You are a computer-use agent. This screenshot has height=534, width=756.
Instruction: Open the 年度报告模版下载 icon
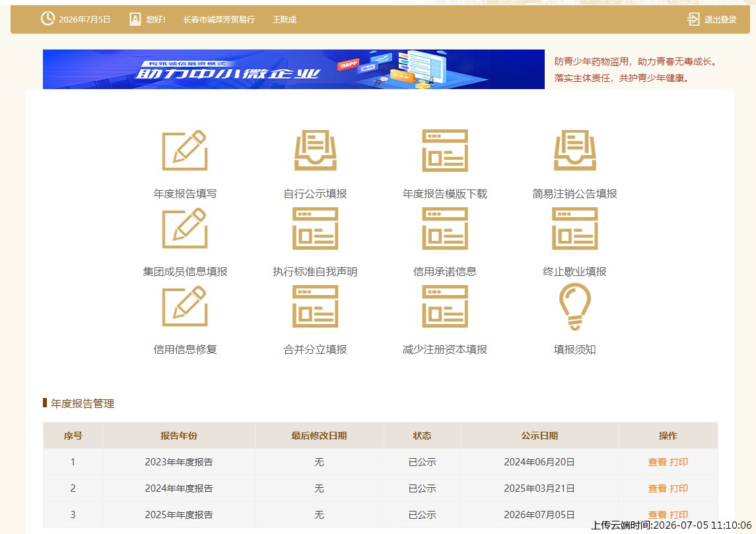[x=445, y=150]
